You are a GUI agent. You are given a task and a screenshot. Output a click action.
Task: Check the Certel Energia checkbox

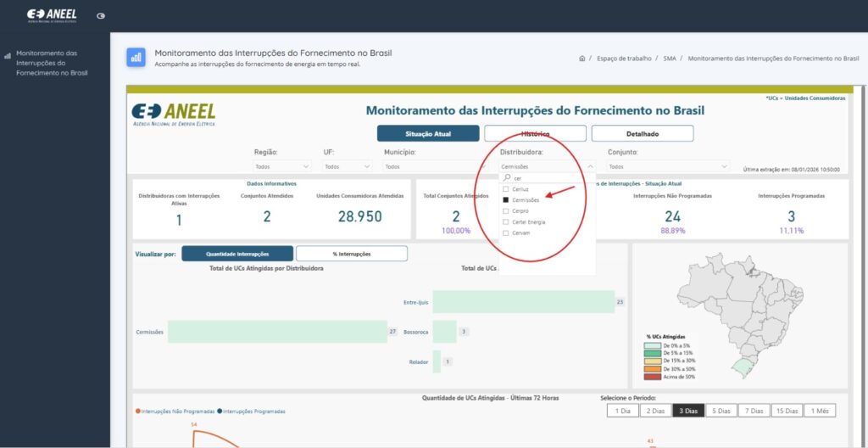pos(505,221)
